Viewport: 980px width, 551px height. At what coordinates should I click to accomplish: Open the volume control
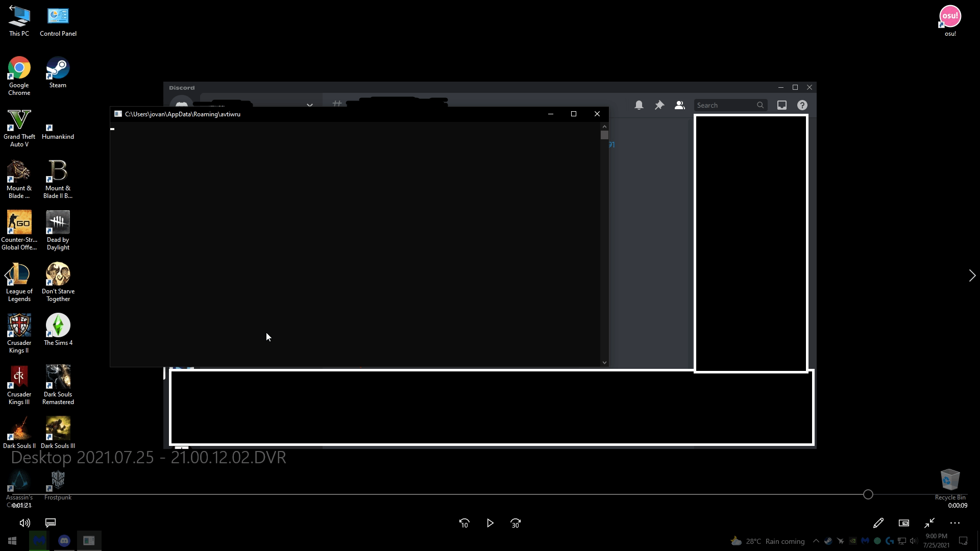24,523
